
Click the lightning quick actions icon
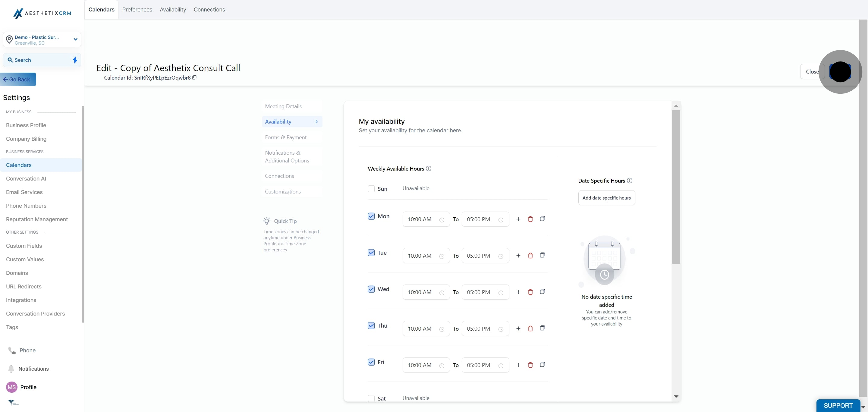[75, 60]
